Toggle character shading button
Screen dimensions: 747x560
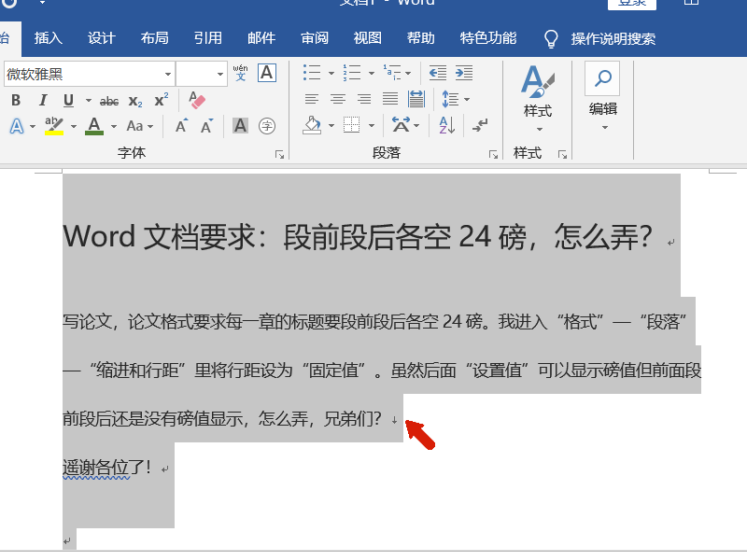[x=240, y=126]
